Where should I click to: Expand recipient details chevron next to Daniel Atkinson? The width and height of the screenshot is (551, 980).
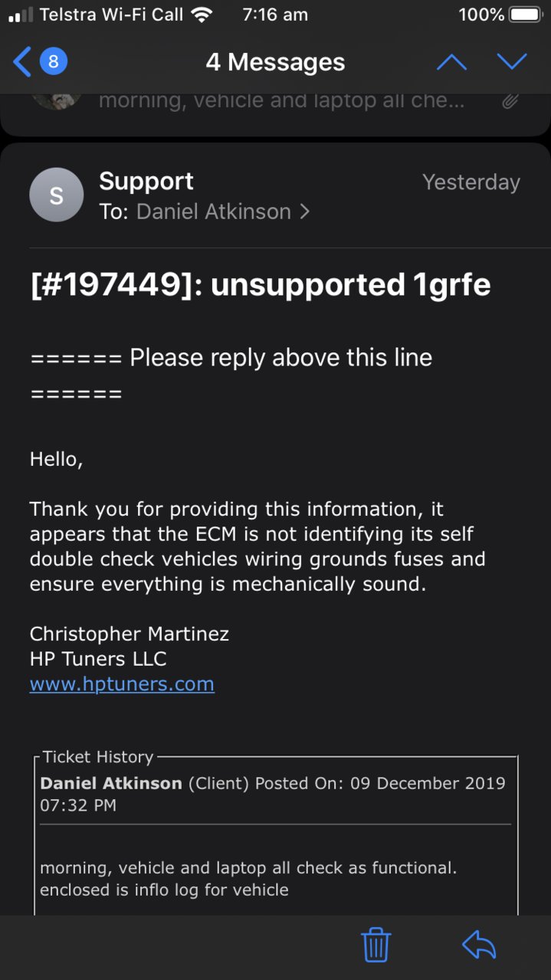point(305,211)
